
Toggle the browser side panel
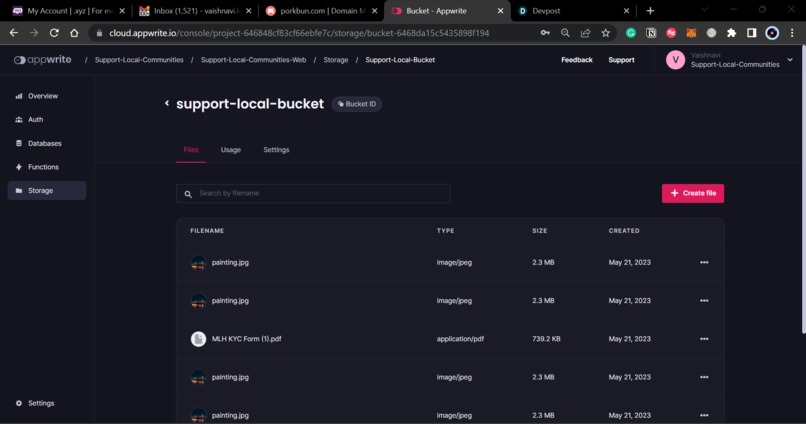click(x=752, y=33)
